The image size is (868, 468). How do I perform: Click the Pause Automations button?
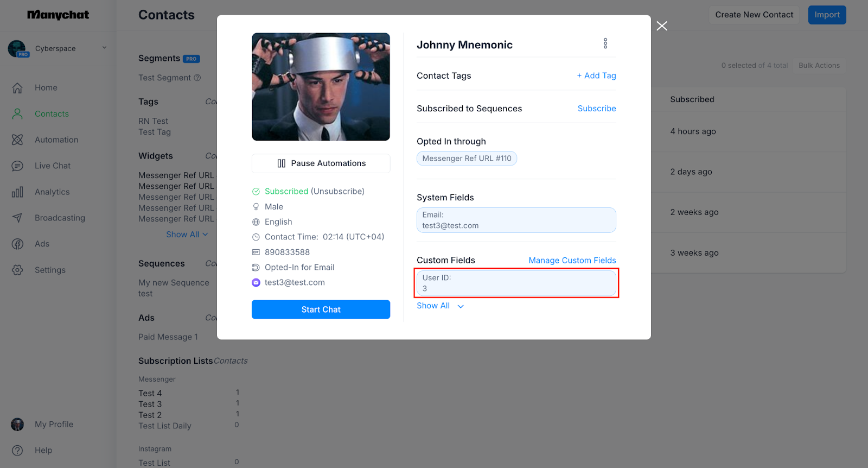(x=321, y=163)
